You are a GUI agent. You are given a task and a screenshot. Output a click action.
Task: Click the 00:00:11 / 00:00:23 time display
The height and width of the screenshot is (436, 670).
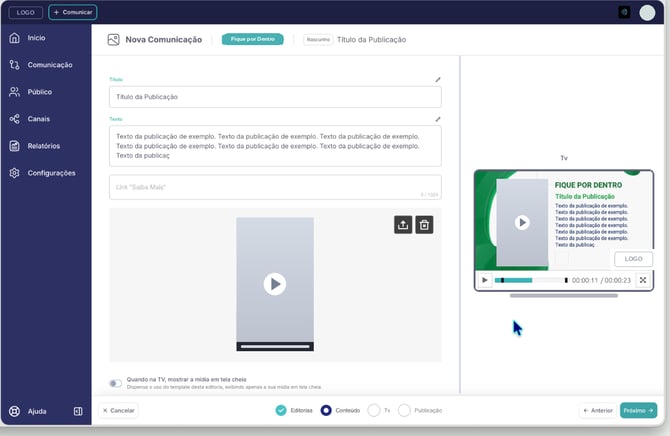click(x=601, y=280)
